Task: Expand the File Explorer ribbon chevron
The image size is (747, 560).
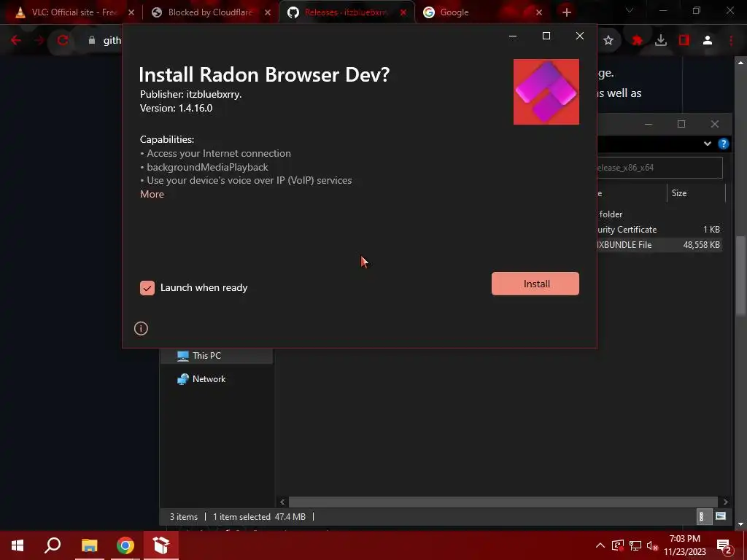Action: tap(708, 144)
